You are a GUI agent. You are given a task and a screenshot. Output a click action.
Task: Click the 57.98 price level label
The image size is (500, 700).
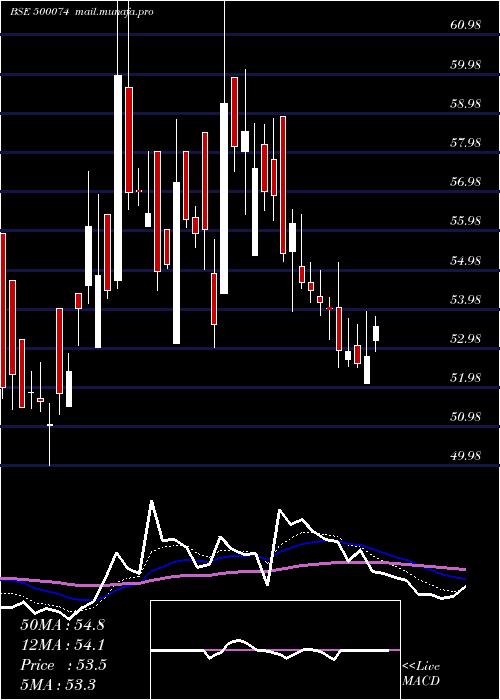click(x=466, y=143)
